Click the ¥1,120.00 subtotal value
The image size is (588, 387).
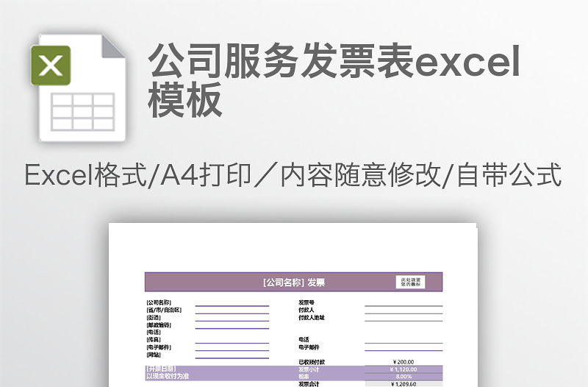[x=404, y=369]
